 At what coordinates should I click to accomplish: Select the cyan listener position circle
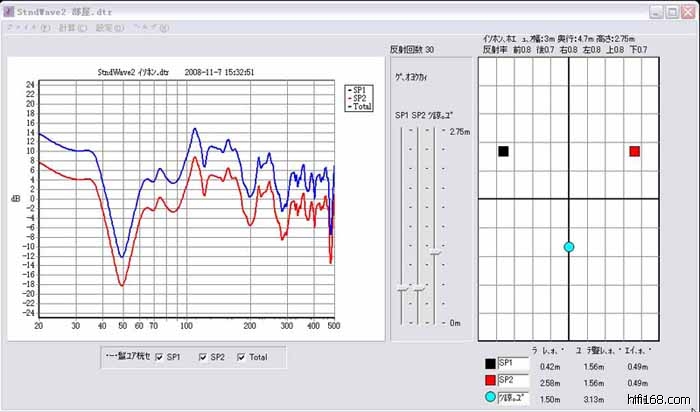pos(568,246)
